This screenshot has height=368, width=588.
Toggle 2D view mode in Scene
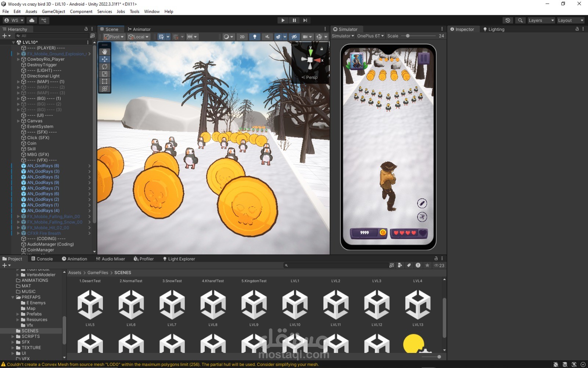pyautogui.click(x=242, y=37)
